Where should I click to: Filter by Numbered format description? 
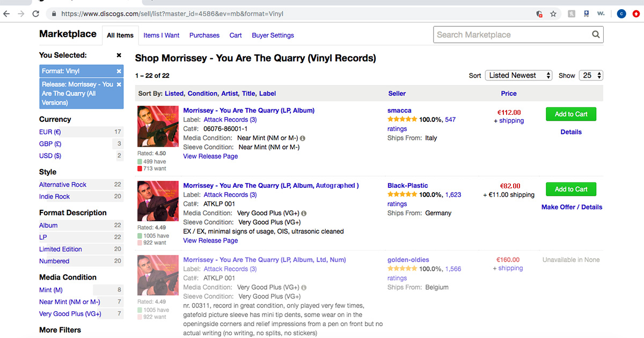pyautogui.click(x=54, y=261)
